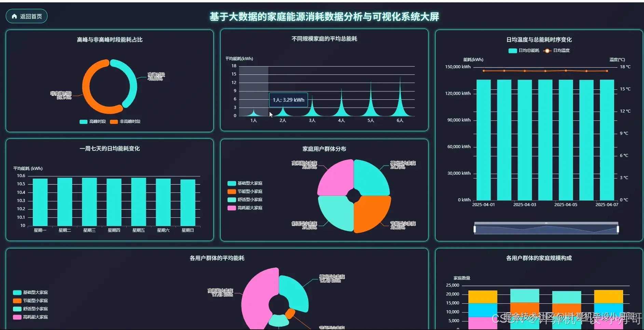This screenshot has width=644, height=330.
Task: Hide the 高耗能大家庭 series in 家庭用户群体分布
Action: click(x=231, y=207)
